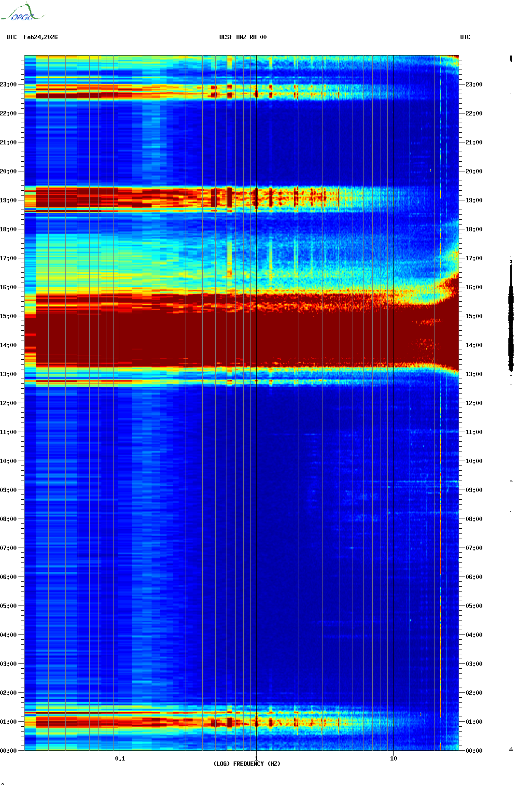532x789 pixels.
Task: Click the date text Feb24,2026
Action: (x=41, y=37)
